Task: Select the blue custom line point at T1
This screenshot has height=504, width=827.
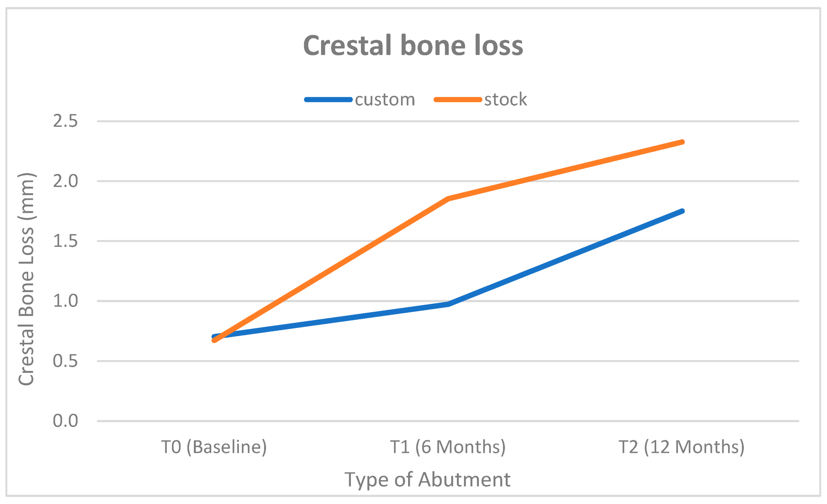Action: point(448,304)
